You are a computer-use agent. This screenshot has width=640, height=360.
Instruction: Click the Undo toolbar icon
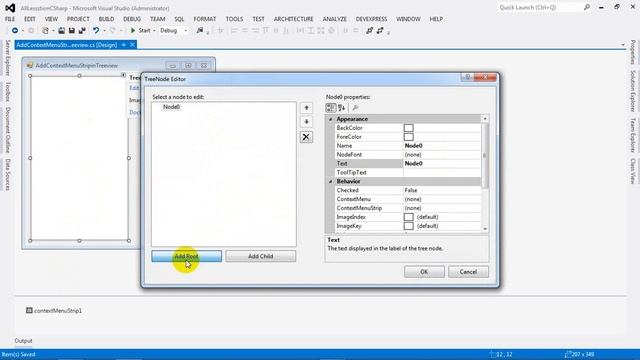pyautogui.click(x=96, y=31)
